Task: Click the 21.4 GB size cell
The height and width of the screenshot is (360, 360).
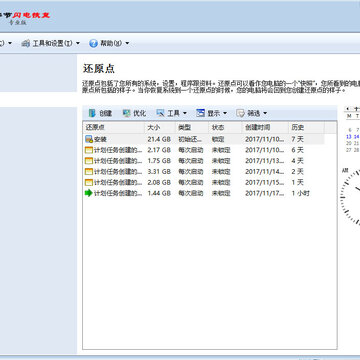Action: pyautogui.click(x=159, y=139)
